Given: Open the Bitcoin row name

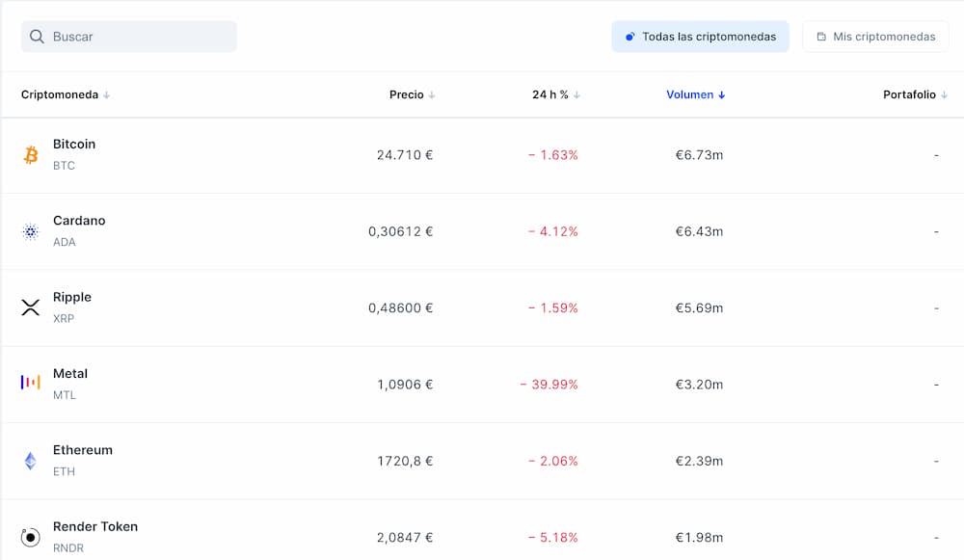Looking at the screenshot, I should pyautogui.click(x=74, y=144).
